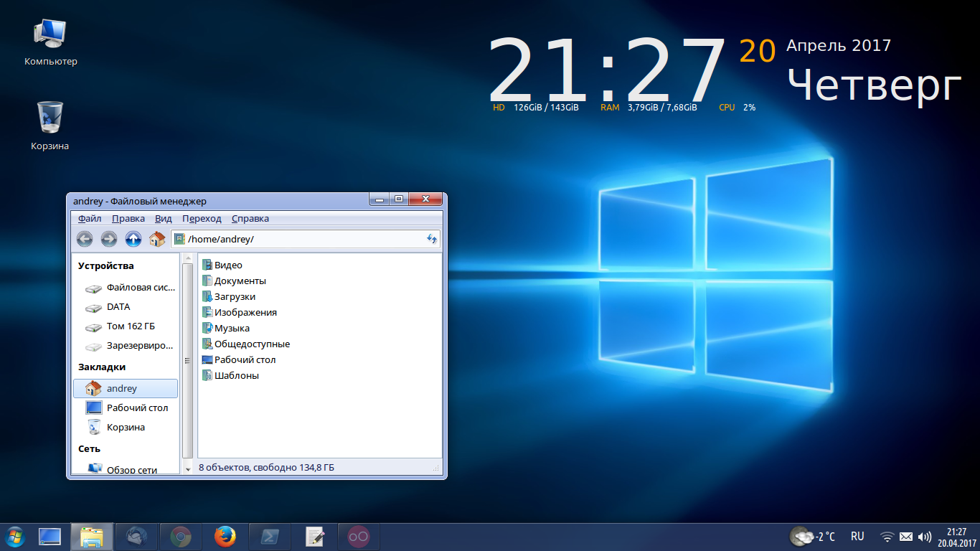Screen dimensions: 980x551
Task: Open the terminal from the taskbar
Action: [x=270, y=537]
